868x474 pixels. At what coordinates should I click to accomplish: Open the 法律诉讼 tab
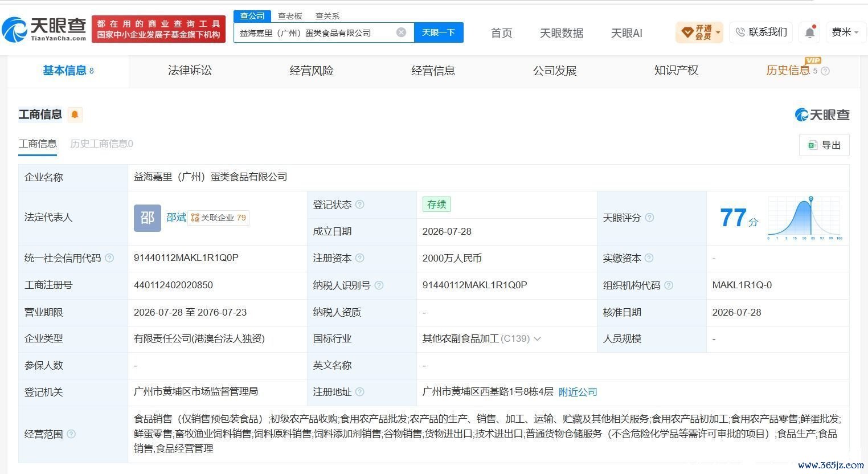pyautogui.click(x=190, y=71)
